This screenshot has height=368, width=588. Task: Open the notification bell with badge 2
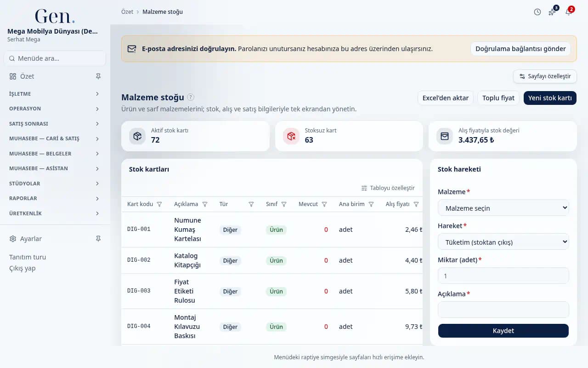click(568, 12)
